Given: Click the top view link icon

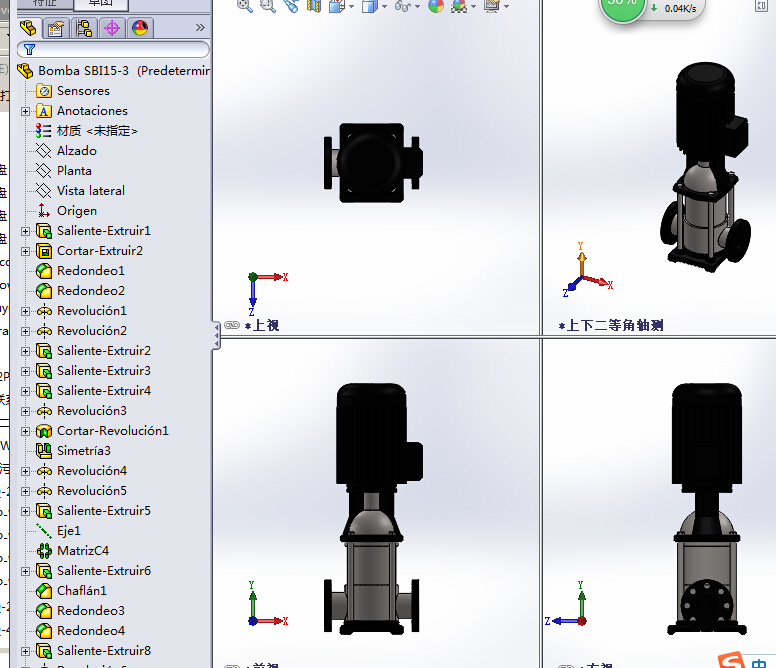Looking at the screenshot, I should click(232, 325).
